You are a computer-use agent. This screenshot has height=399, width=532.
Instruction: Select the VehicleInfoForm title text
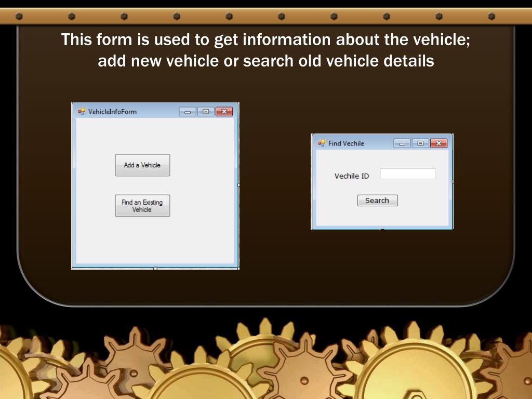point(112,112)
